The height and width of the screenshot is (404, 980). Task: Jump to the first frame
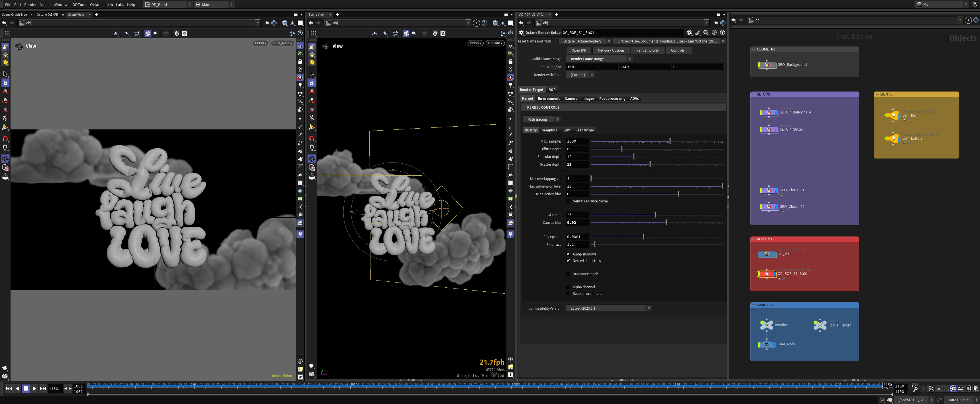(x=9, y=389)
